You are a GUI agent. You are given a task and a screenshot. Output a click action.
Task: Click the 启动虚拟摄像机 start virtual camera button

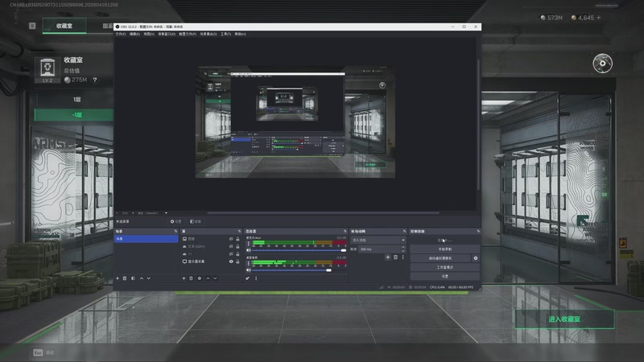point(440,258)
